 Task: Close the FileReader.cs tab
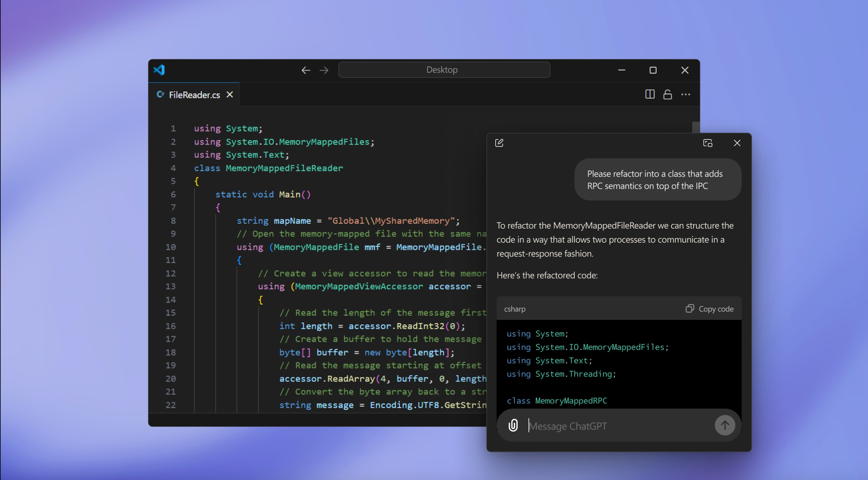point(230,94)
